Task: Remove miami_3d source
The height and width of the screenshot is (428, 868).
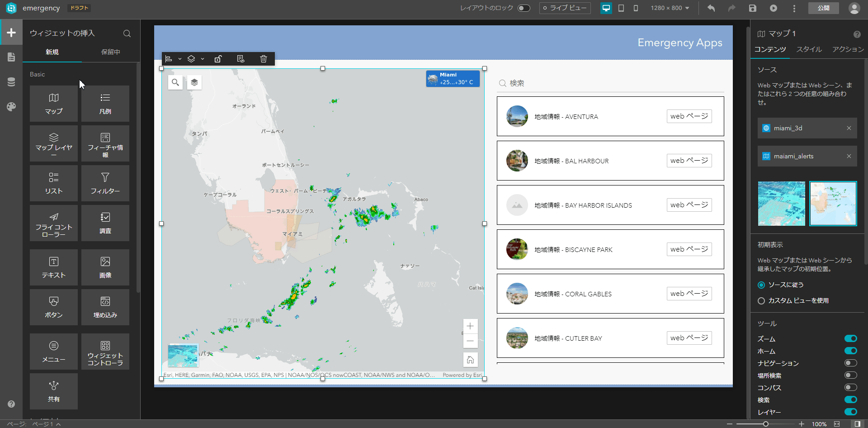Action: pyautogui.click(x=849, y=128)
